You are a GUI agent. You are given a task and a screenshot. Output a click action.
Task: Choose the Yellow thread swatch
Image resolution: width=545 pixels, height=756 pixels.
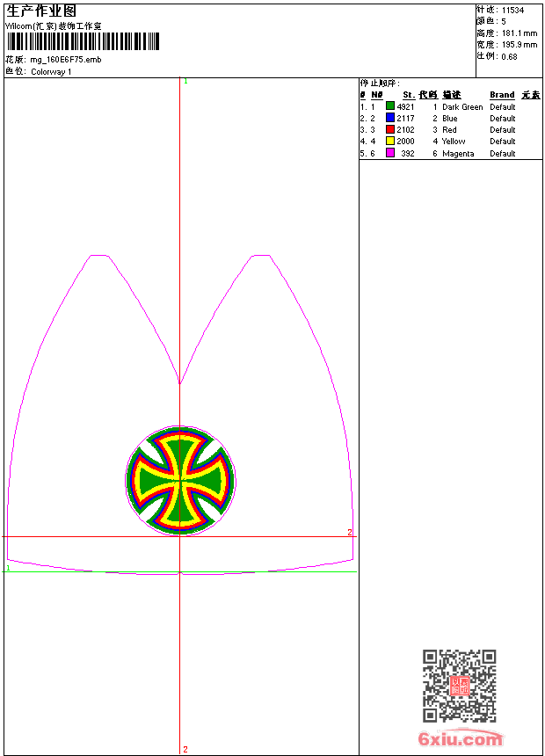390,141
